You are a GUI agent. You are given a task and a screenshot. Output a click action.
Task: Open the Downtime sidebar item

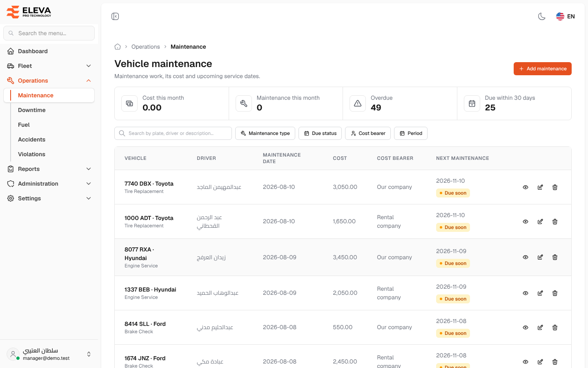point(32,110)
